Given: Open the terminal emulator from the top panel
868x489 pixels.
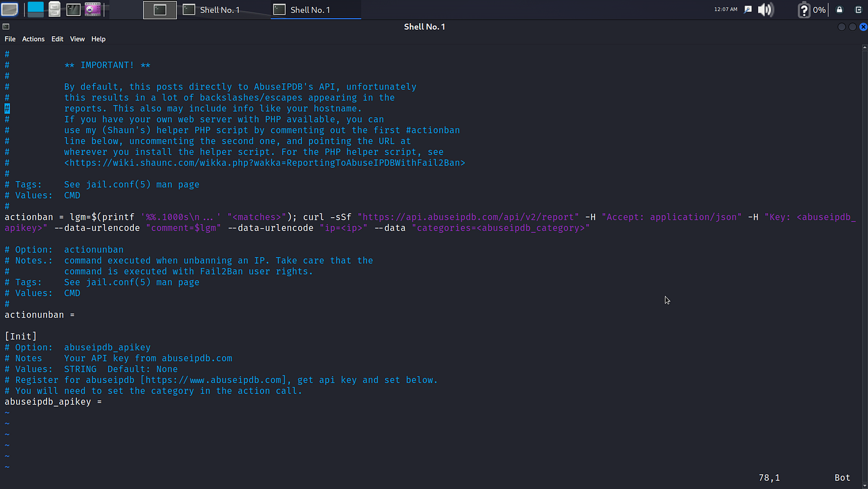Looking at the screenshot, I should [73, 9].
